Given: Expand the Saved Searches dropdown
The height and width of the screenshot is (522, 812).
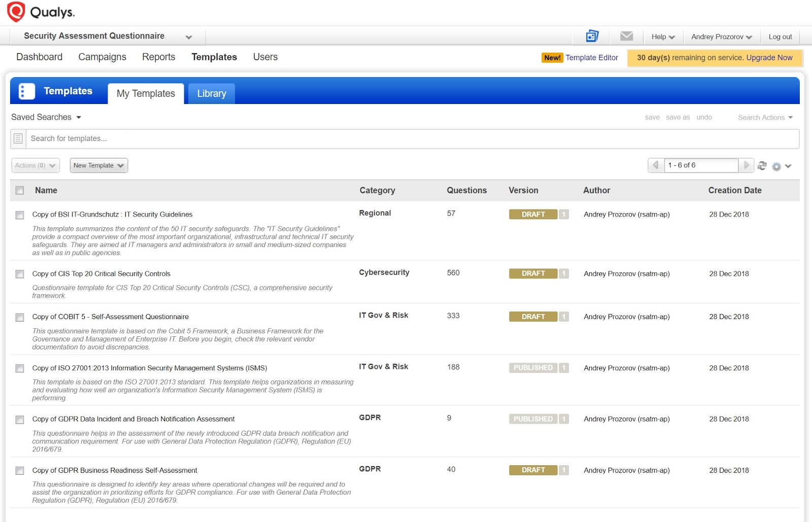Looking at the screenshot, I should [46, 117].
